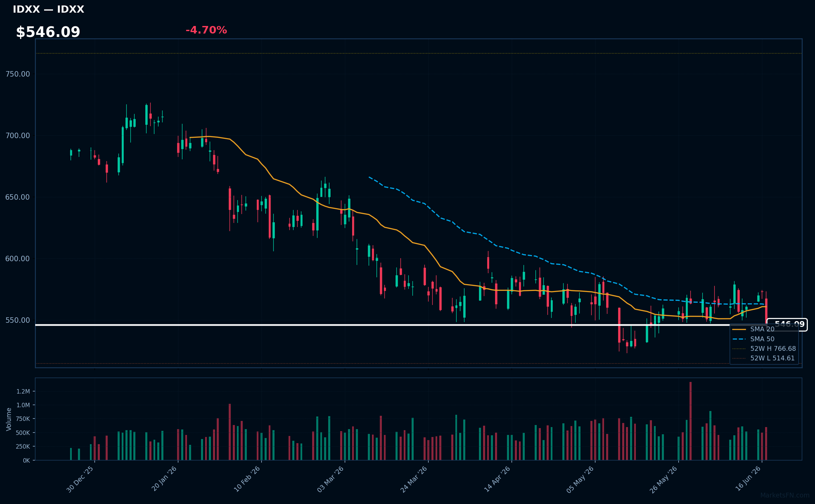
Task: Click the 26 May '26 date label
Action: point(664,479)
